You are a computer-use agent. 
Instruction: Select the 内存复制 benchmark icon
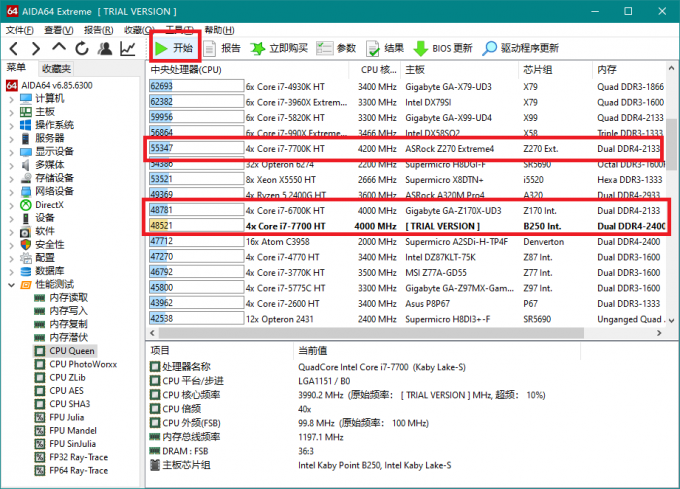click(x=39, y=324)
